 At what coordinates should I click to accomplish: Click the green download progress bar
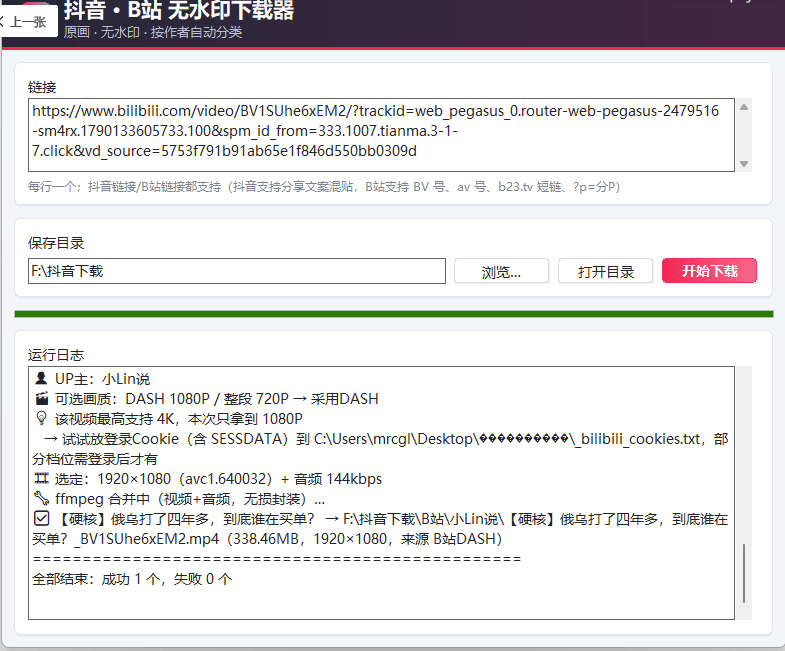tap(394, 314)
